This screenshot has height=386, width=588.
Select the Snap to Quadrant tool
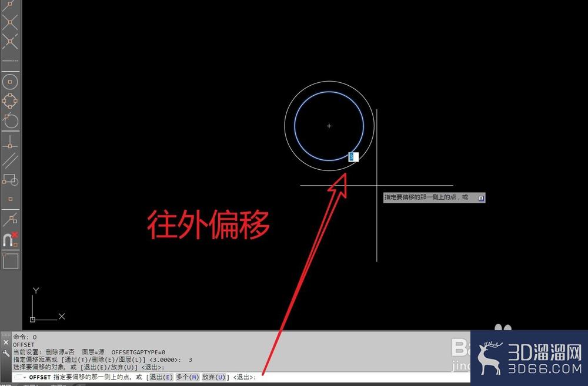click(10, 101)
